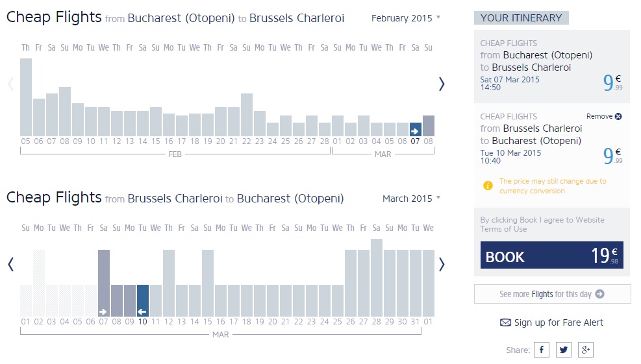This screenshot has height=364, width=641.
Task: Click the currency conversion info icon
Action: 488,186
